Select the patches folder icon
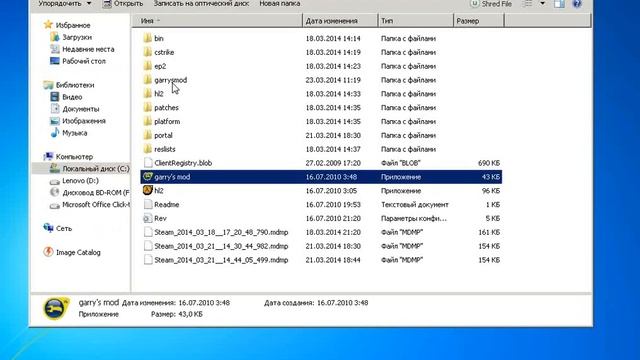The height and width of the screenshot is (360, 640). 148,108
